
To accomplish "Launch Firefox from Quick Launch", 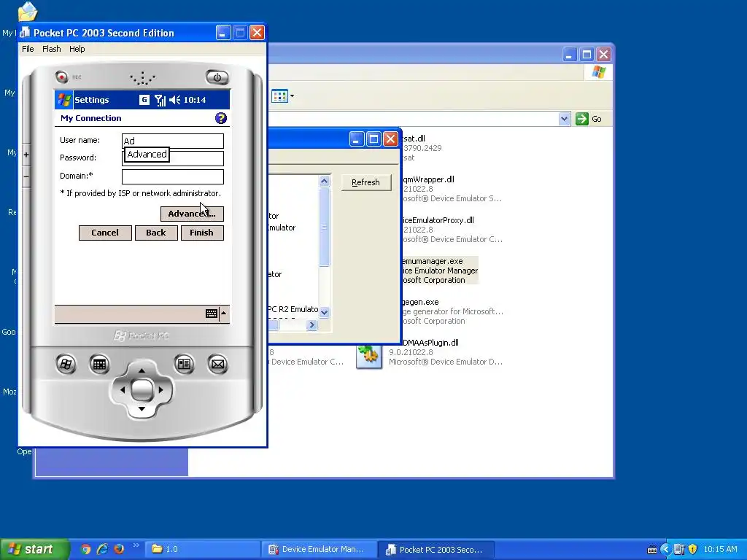I will click(x=119, y=549).
